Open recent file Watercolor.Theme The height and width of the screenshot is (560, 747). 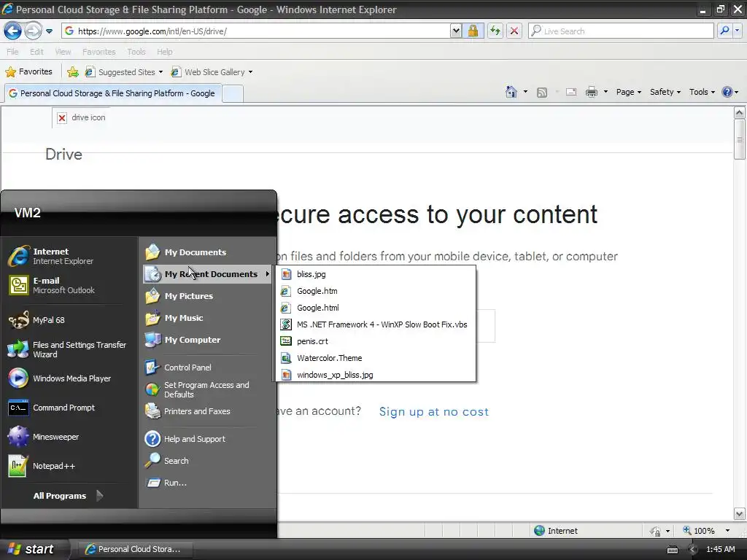376,357
